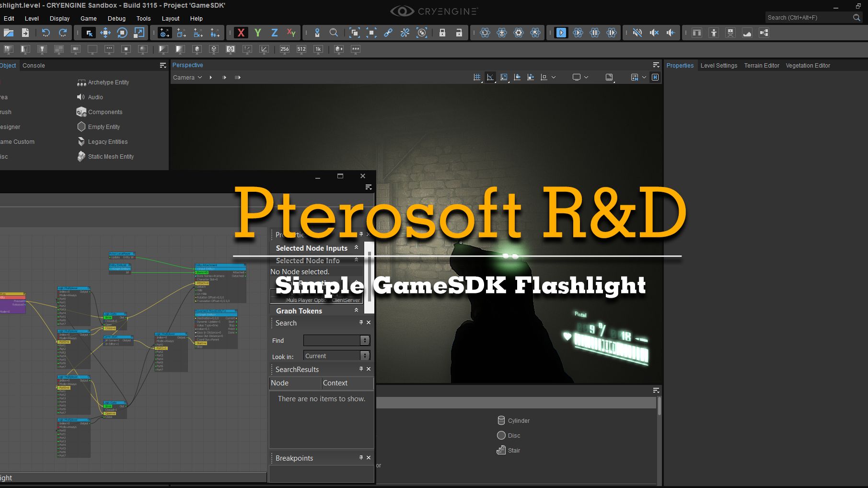Click the world coordinate system icon

pyautogui.click(x=164, y=33)
